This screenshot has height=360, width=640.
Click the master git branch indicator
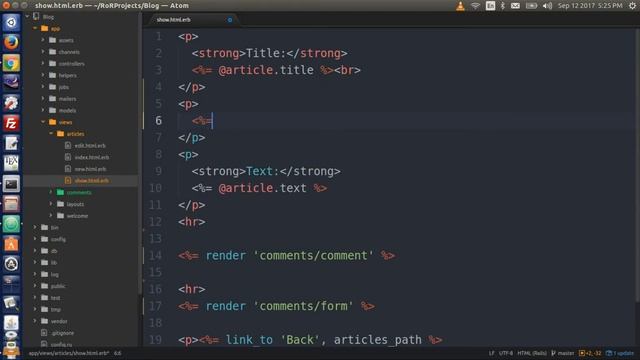tap(563, 353)
